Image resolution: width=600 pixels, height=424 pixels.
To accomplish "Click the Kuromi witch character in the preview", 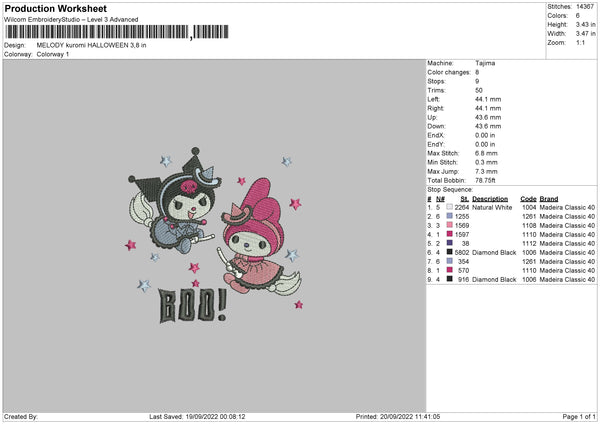I will 174,201.
